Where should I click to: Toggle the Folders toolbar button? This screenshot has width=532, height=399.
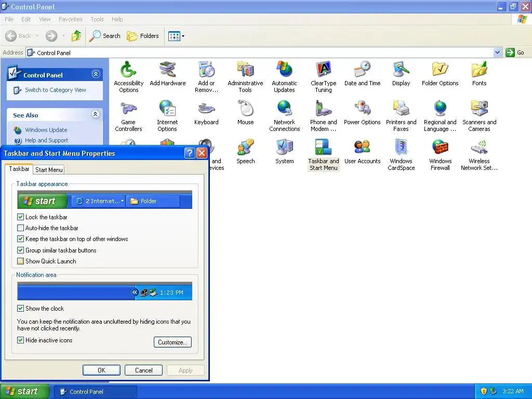click(143, 36)
